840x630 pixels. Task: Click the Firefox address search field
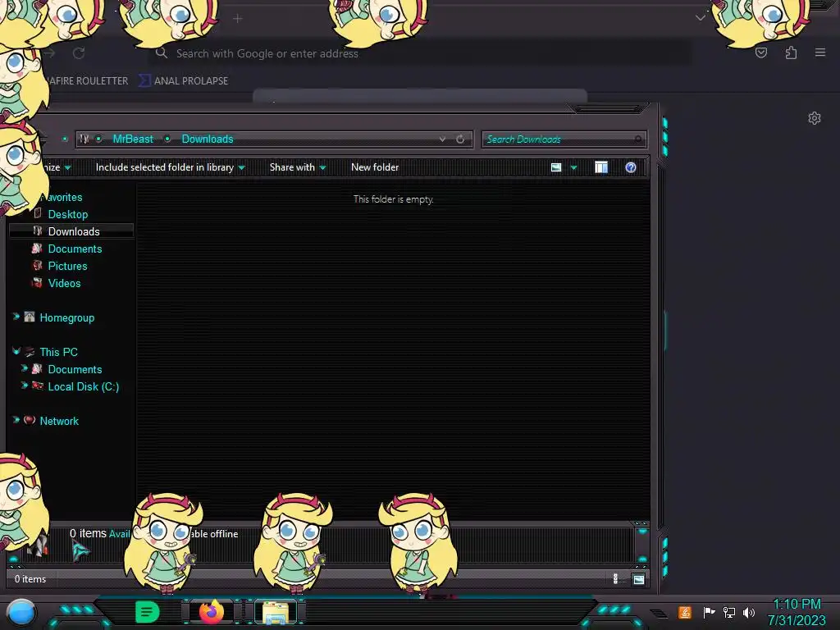coord(419,53)
